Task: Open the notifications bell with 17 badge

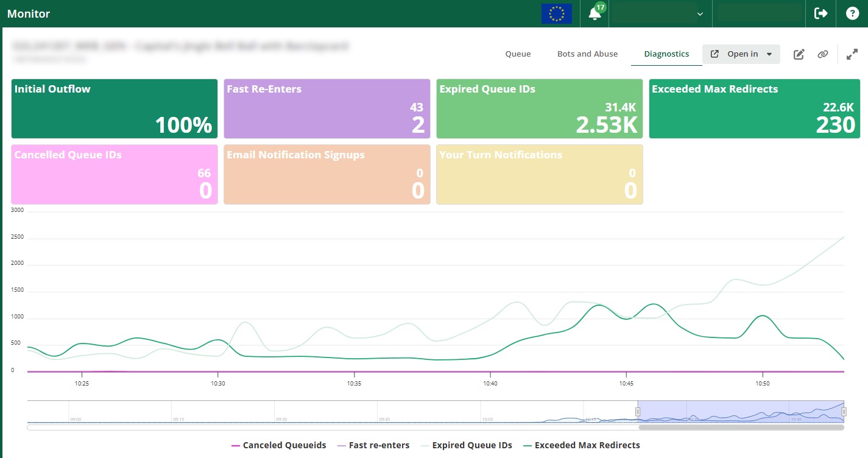Action: pos(595,13)
